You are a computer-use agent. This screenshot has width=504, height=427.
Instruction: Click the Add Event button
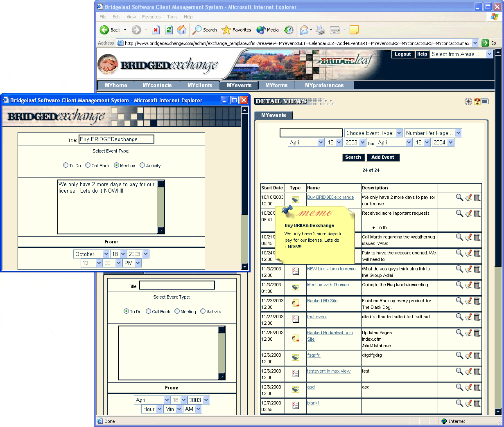[x=382, y=157]
